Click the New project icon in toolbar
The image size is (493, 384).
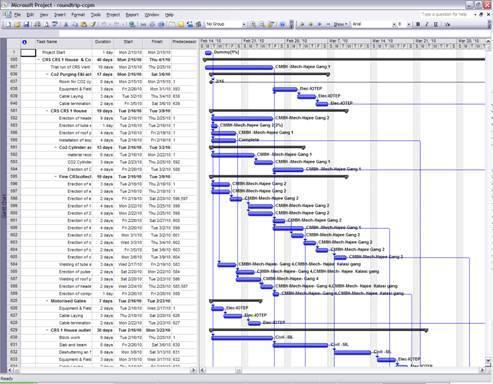tap(9, 24)
